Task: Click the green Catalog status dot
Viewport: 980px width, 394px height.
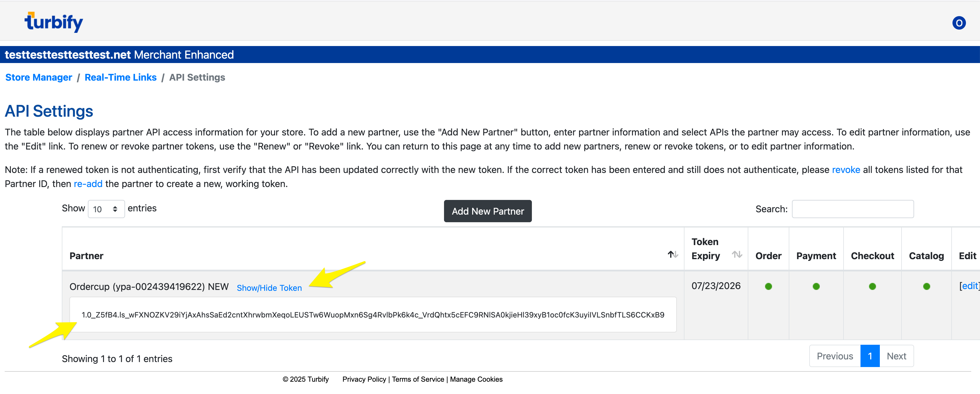Action: coord(926,286)
